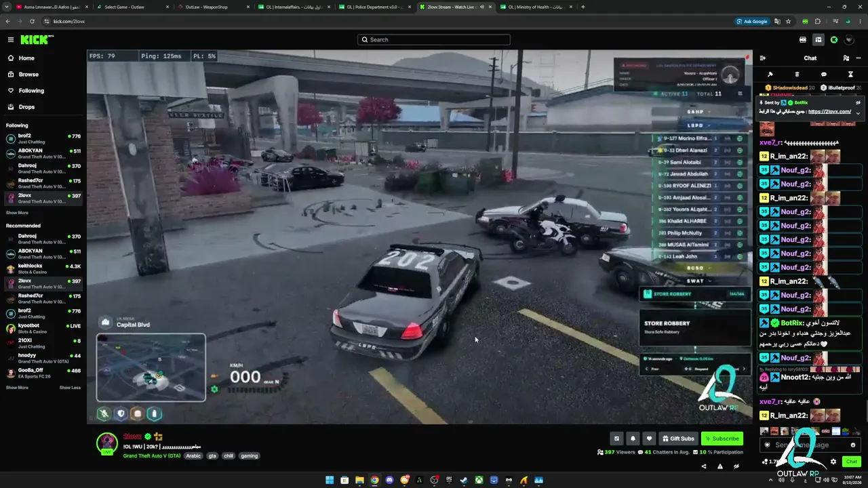Expand Recommended list with Show More
The width and height of the screenshot is (868, 488).
[17, 388]
